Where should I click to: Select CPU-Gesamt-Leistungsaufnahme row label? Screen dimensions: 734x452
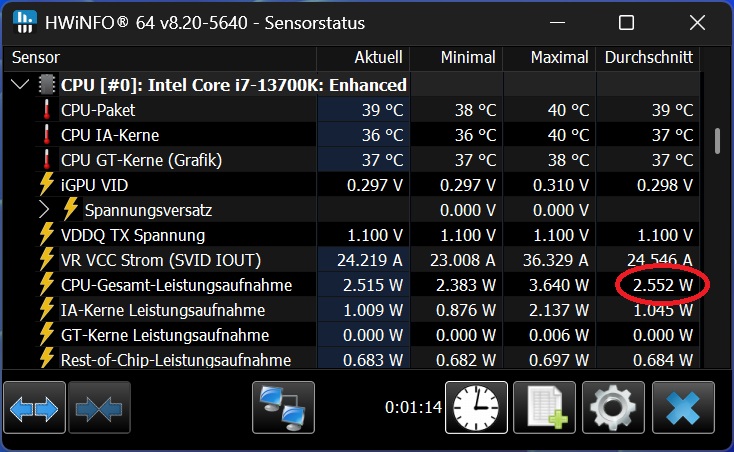[176, 285]
